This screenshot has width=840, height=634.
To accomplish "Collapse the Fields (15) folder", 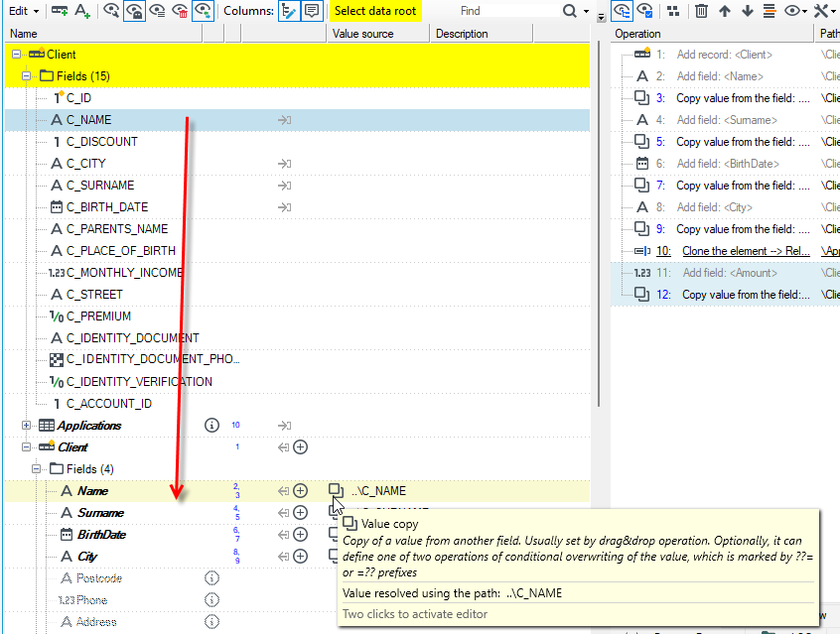I will 26,76.
